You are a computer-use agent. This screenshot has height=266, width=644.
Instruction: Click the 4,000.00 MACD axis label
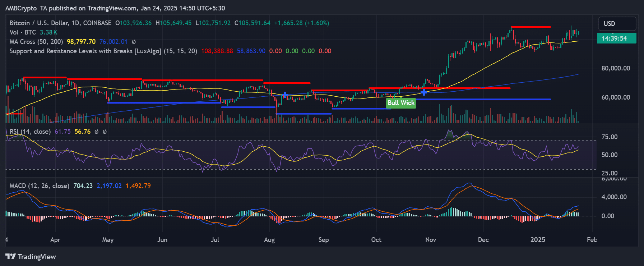coord(614,197)
